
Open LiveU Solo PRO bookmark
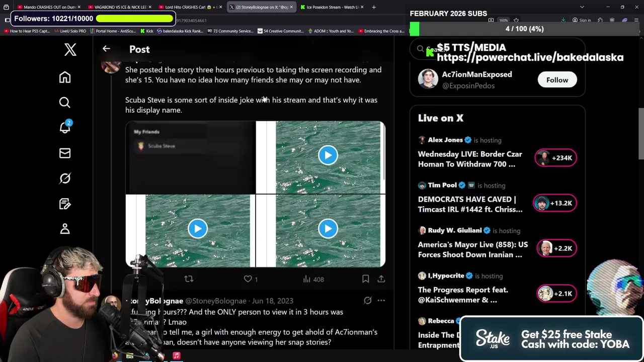pyautogui.click(x=70, y=31)
